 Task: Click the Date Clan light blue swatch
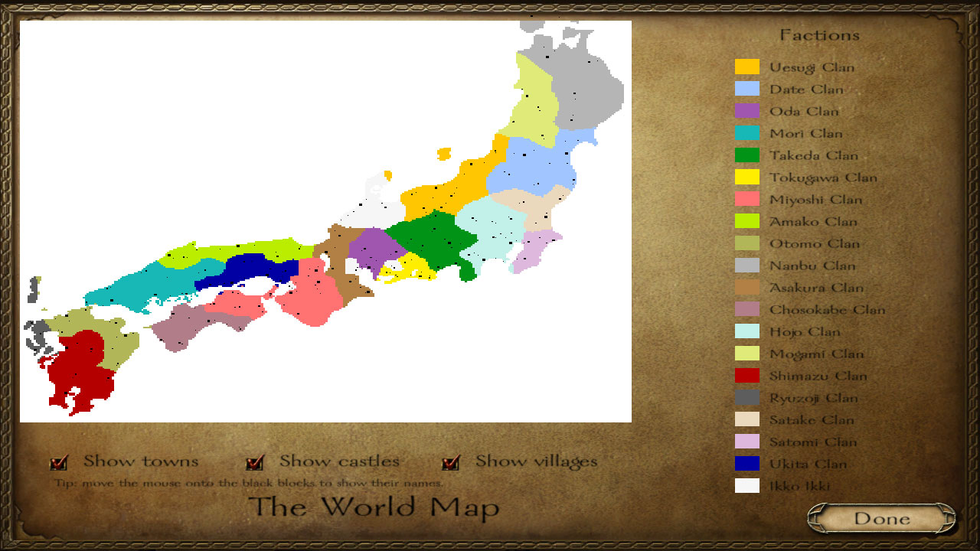(746, 90)
